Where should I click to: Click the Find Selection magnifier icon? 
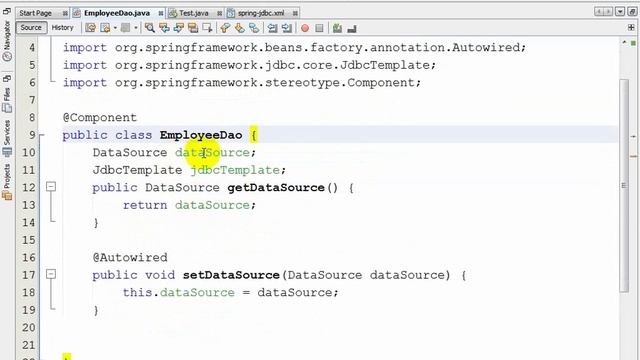[150, 28]
